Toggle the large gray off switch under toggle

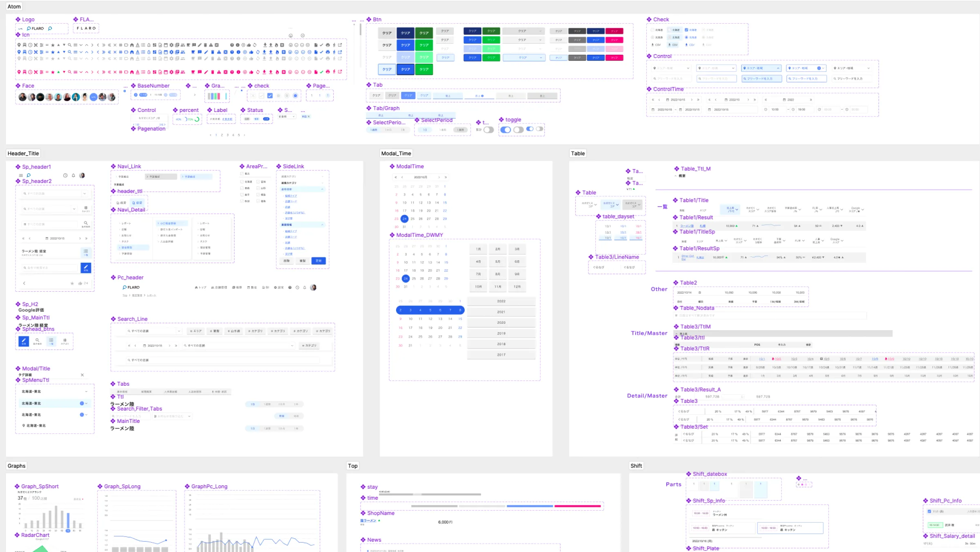(x=519, y=130)
